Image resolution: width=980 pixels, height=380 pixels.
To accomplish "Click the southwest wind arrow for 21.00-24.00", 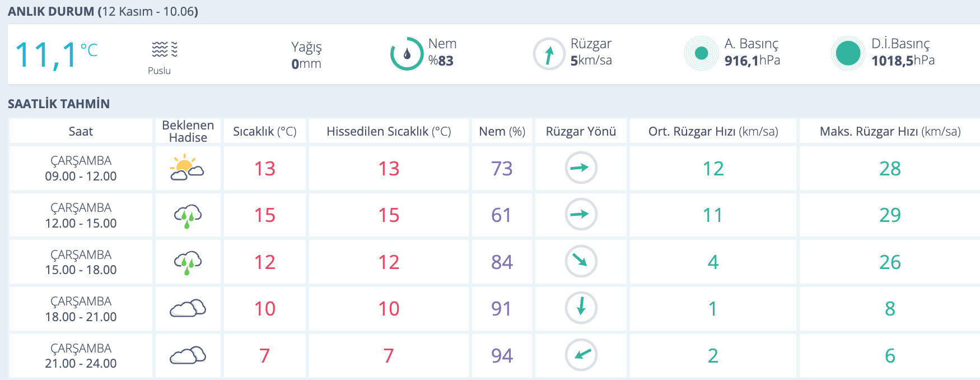I will point(581,355).
